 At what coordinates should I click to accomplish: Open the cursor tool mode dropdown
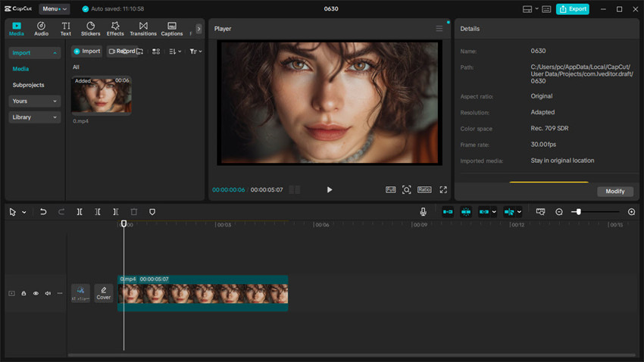(24, 212)
